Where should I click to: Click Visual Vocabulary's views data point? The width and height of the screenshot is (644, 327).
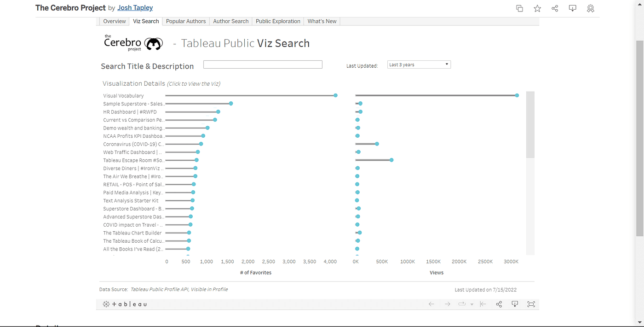517,95
